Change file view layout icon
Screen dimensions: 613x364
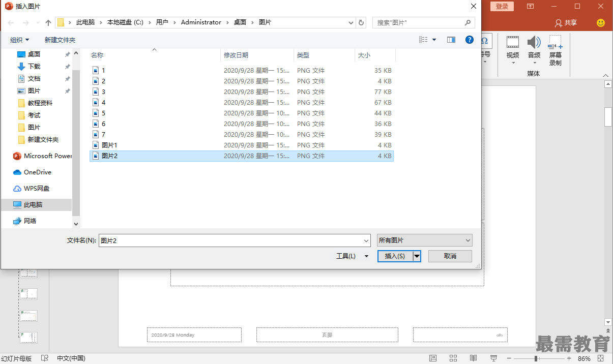pyautogui.click(x=423, y=40)
